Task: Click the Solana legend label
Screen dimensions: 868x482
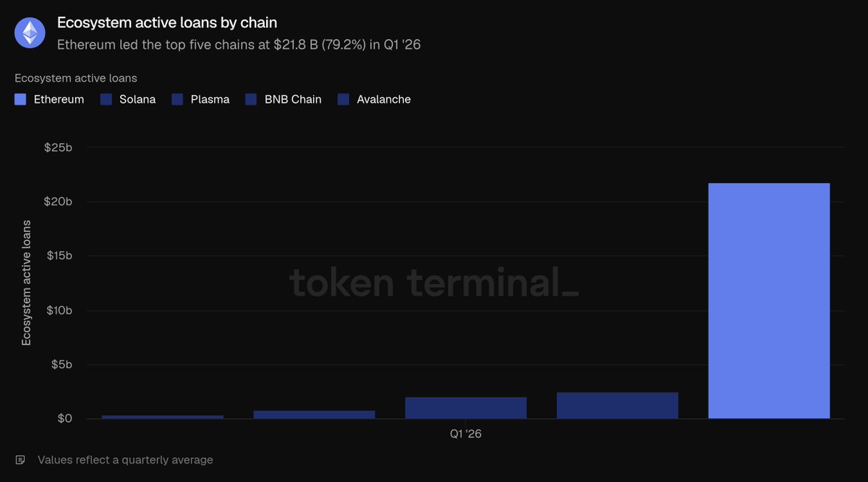Action: 137,99
